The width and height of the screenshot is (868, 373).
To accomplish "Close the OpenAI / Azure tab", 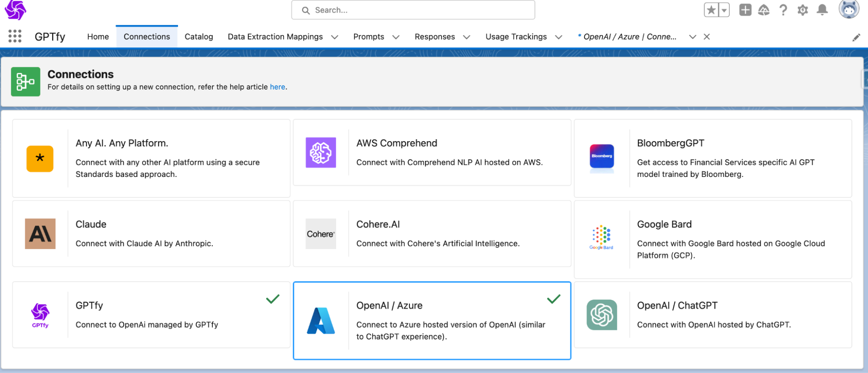I will coord(707,37).
